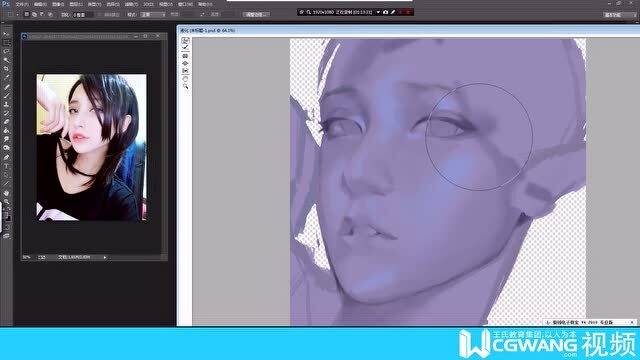Select the Rectangular Marquee tool
The width and height of the screenshot is (640, 360).
click(6, 43)
